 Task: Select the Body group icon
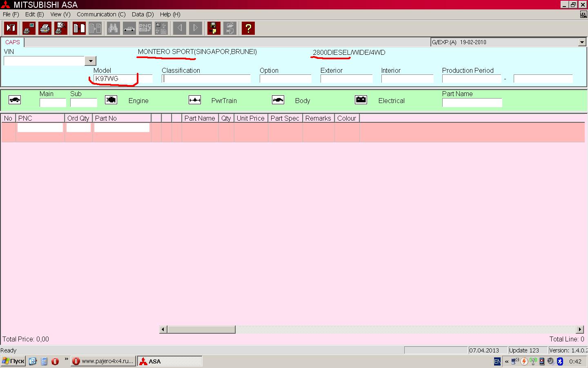point(278,100)
